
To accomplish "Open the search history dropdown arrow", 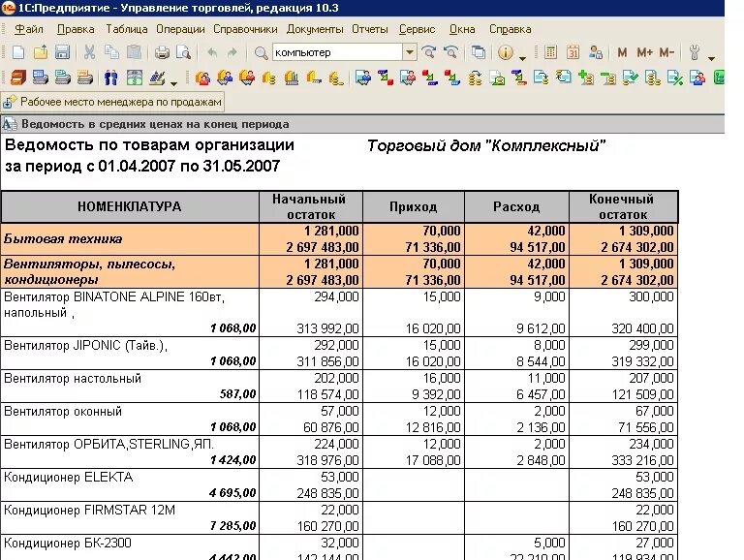I will pos(410,52).
